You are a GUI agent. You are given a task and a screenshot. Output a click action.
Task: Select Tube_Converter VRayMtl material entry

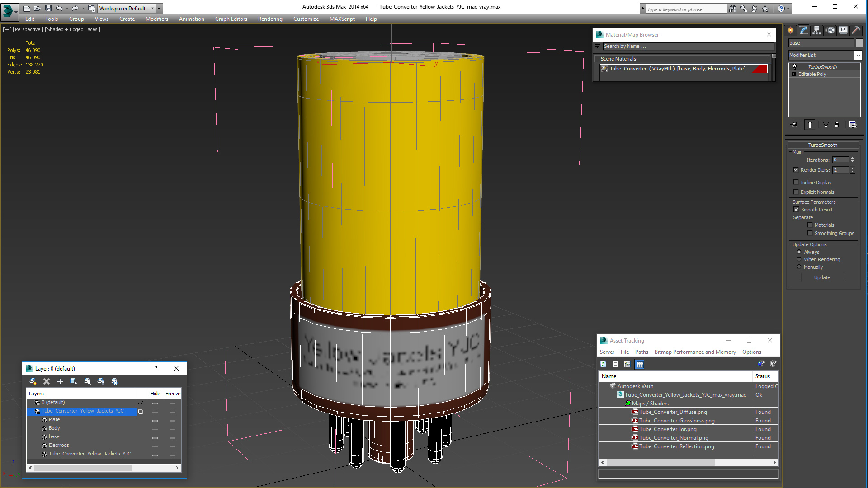click(x=684, y=69)
